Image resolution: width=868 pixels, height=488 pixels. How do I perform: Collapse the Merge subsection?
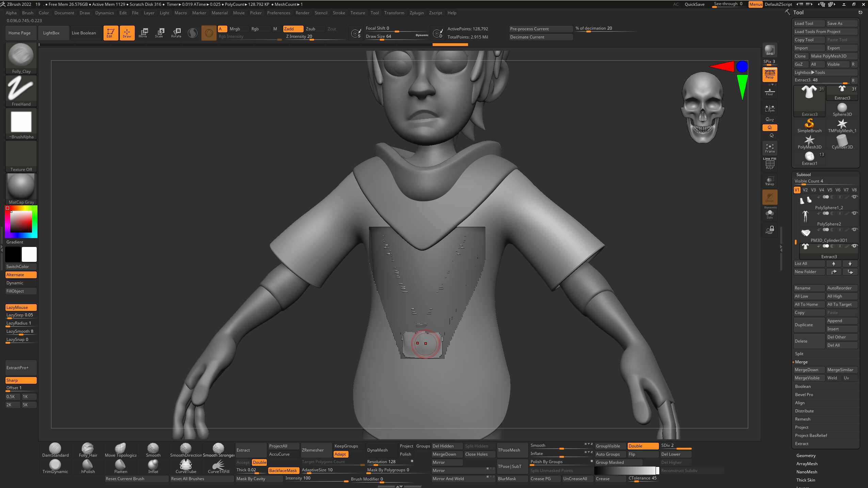click(801, 362)
